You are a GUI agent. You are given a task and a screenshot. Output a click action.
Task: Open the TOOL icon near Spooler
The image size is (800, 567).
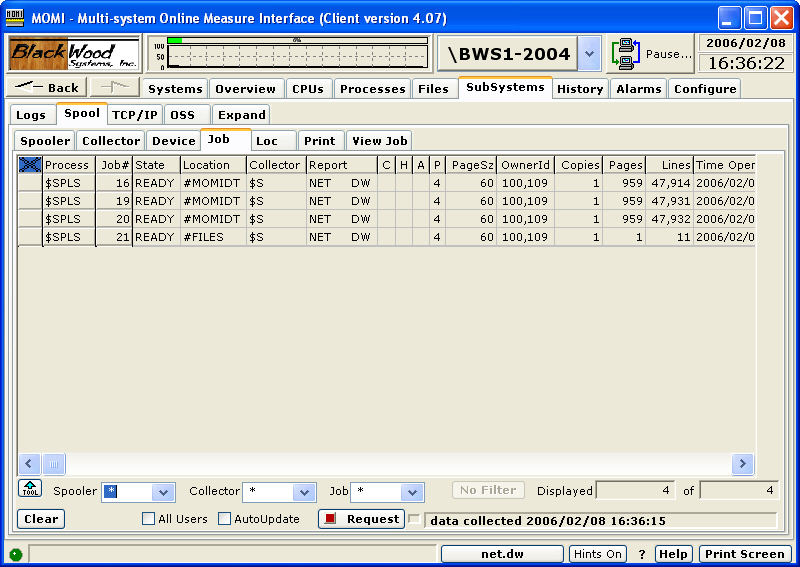pyautogui.click(x=30, y=489)
